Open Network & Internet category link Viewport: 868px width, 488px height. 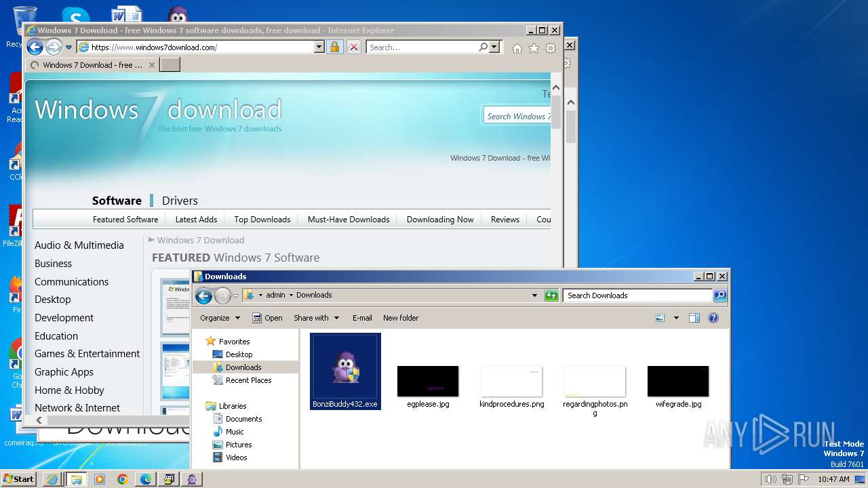point(77,408)
